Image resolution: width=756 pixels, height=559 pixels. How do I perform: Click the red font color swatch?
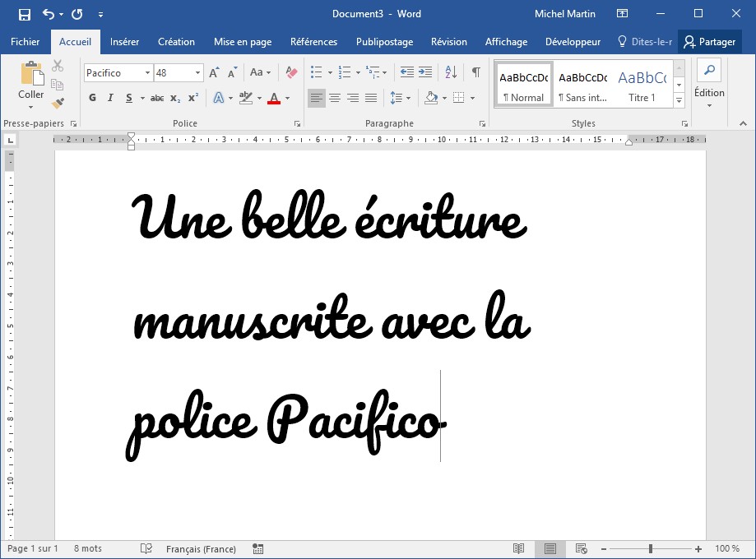[x=274, y=99]
